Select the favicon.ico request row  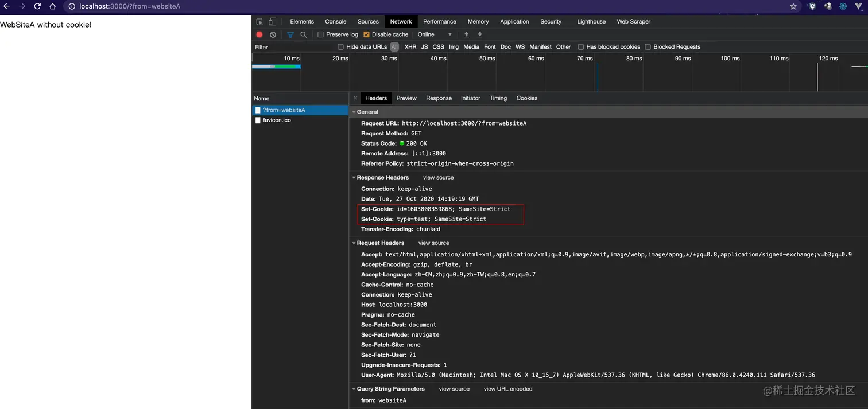[x=300, y=120]
